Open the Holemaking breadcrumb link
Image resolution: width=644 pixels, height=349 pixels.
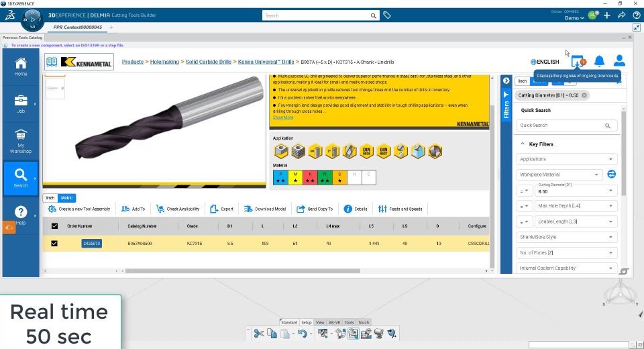pos(164,62)
